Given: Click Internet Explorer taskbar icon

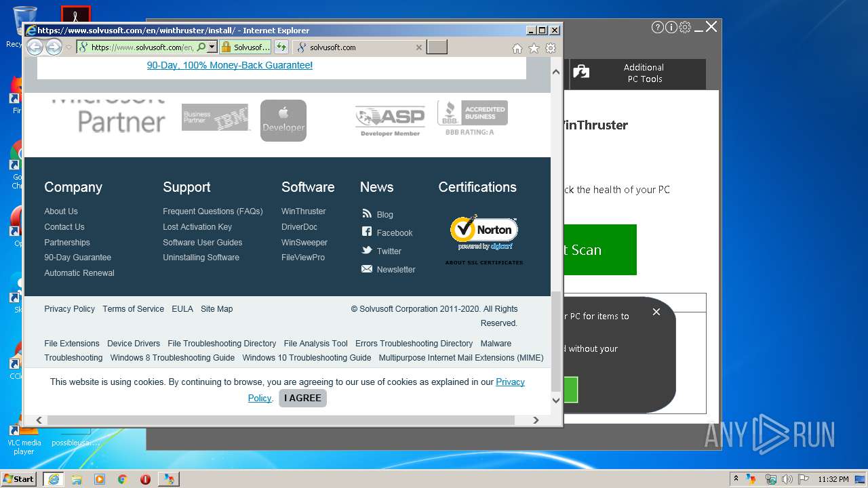Looking at the screenshot, I should [x=53, y=479].
